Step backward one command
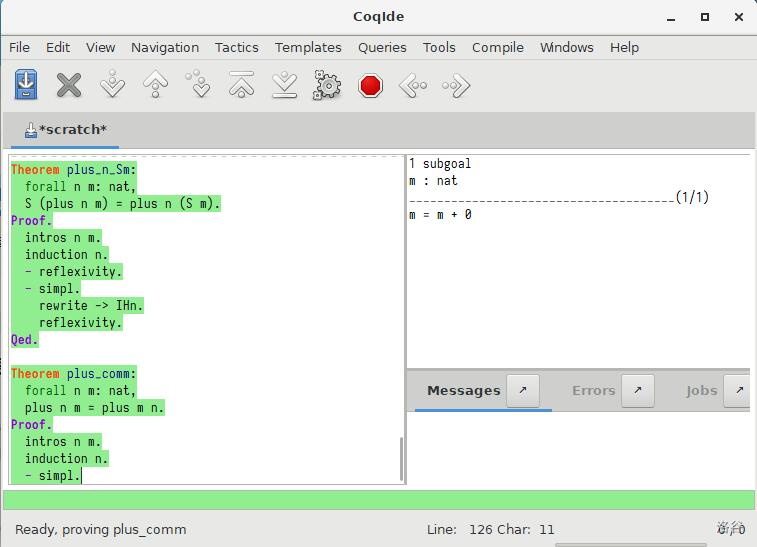The image size is (757, 547). [155, 85]
